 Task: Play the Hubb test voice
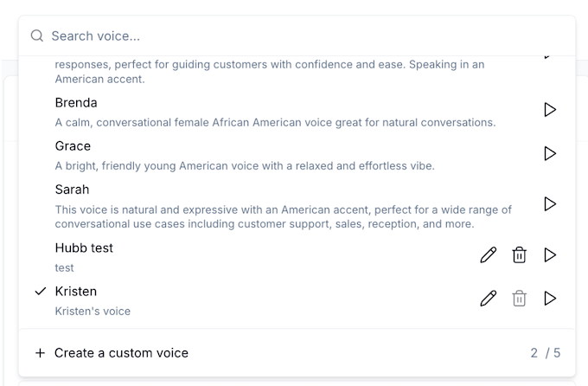(550, 255)
